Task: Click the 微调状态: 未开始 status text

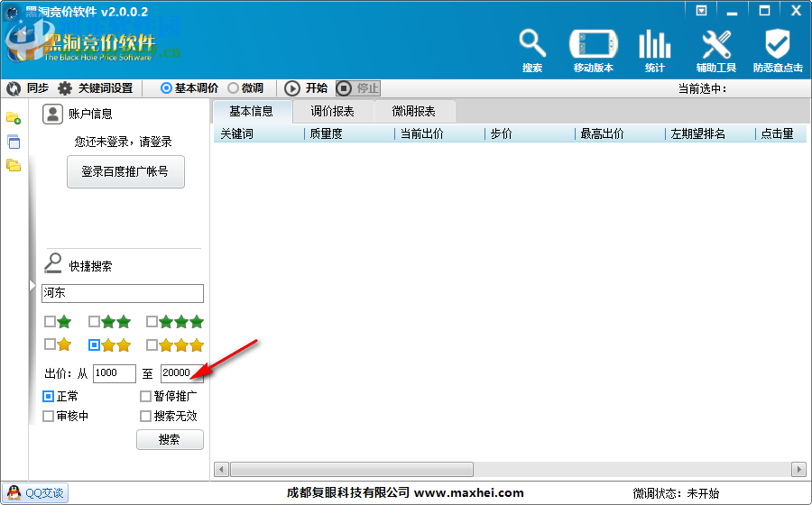Action: click(x=676, y=493)
